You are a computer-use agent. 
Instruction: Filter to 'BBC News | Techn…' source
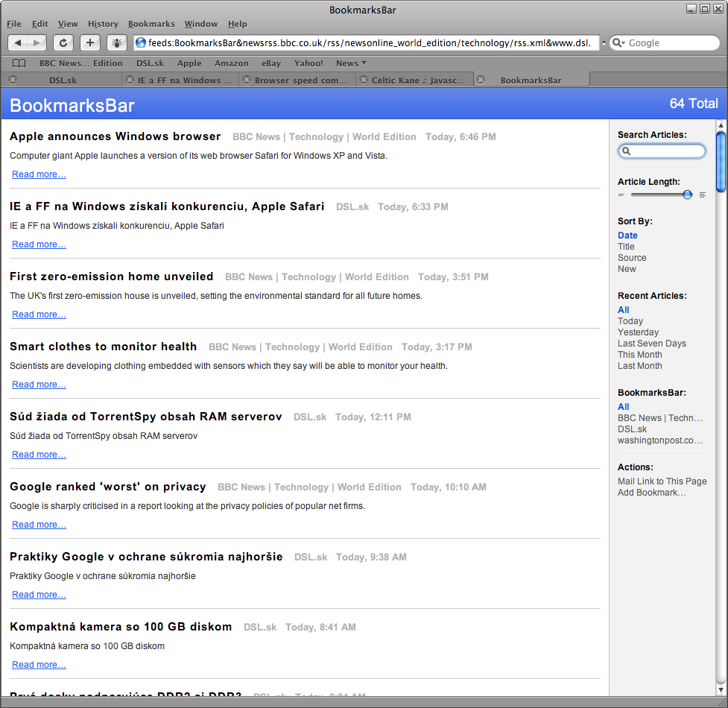click(x=659, y=418)
